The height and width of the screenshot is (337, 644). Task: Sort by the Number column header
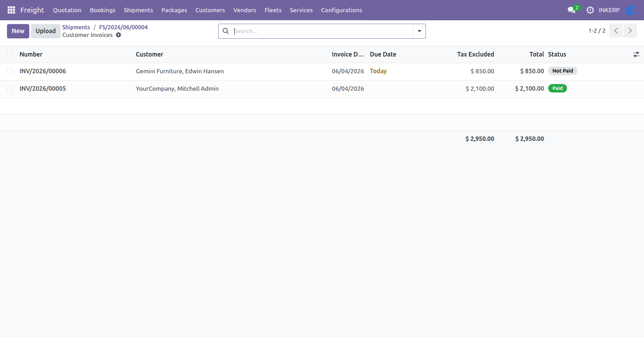[x=31, y=54]
